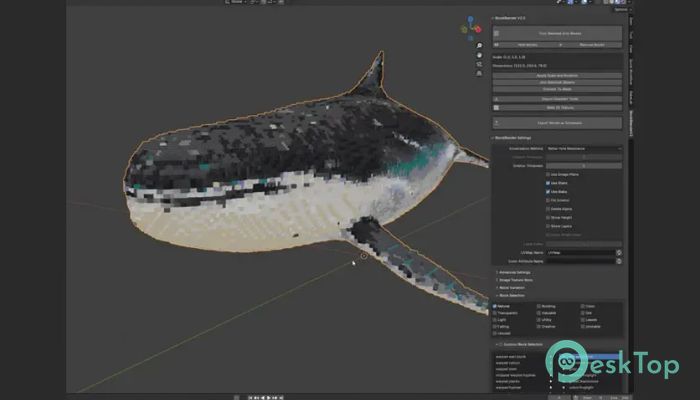Jump to the last frame in timeline controls
This screenshot has height=400, width=700.
coord(281,397)
